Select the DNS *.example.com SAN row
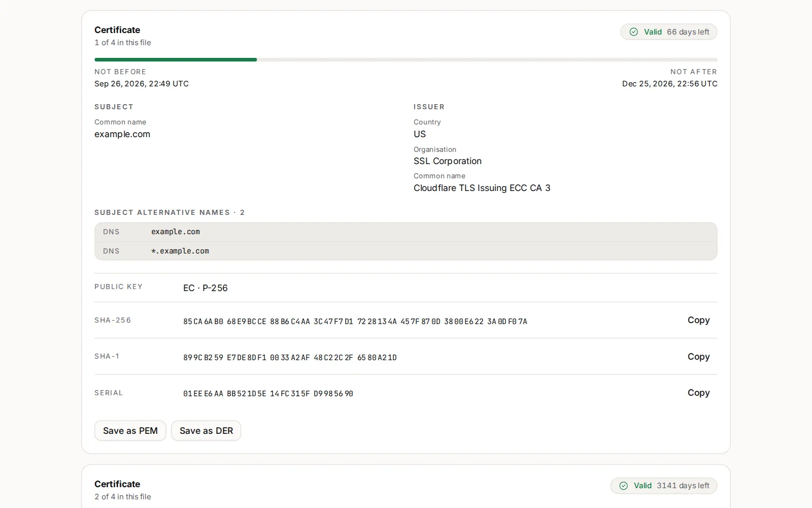This screenshot has height=508, width=812. point(406,251)
